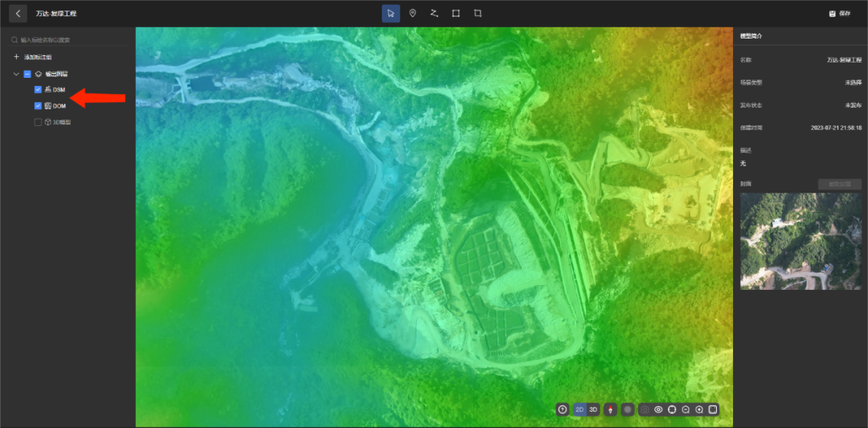
Task: Zoom in with the plus magnifier
Action: pyautogui.click(x=699, y=410)
